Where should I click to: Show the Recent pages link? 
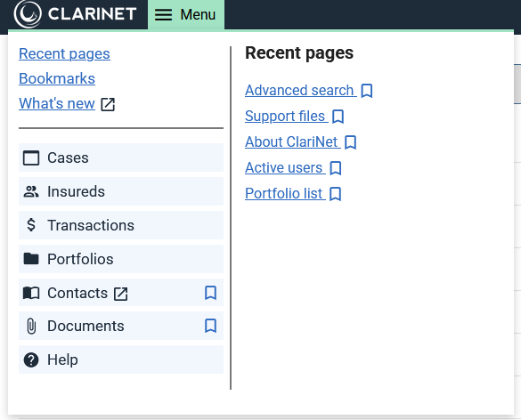coord(64,53)
